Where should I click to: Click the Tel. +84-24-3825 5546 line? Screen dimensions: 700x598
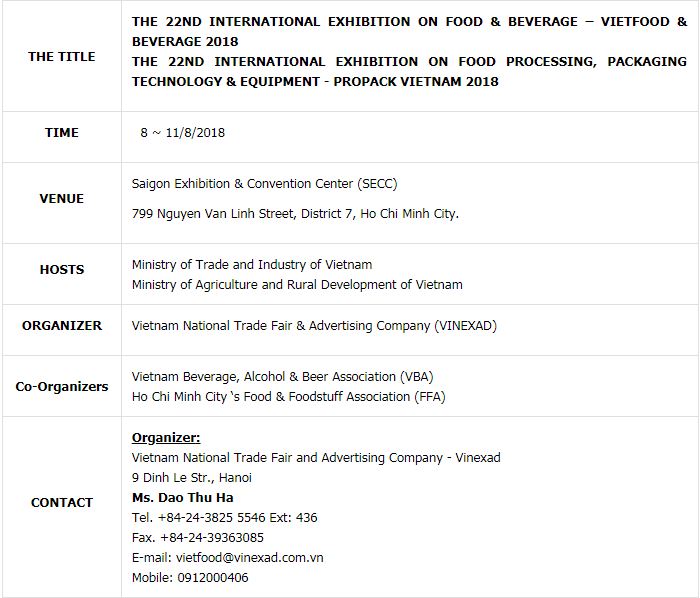point(225,518)
